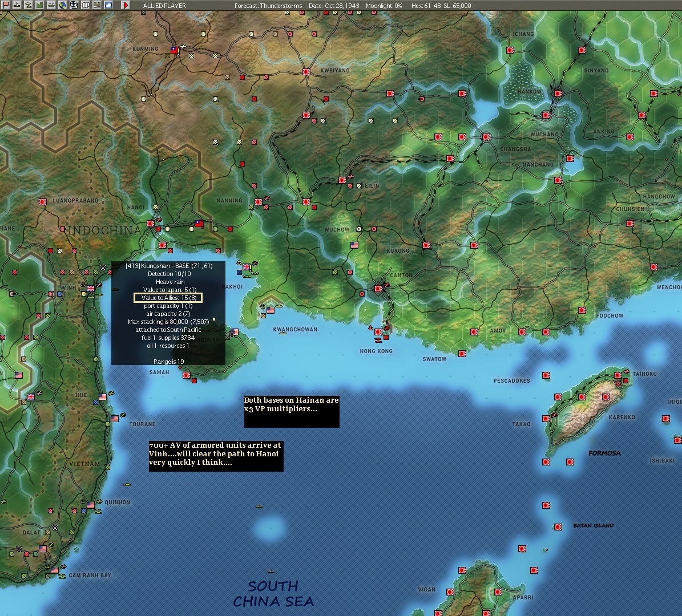
Task: Click 'Value to Allies: 15 (3)' highlighted line
Action: (168, 298)
